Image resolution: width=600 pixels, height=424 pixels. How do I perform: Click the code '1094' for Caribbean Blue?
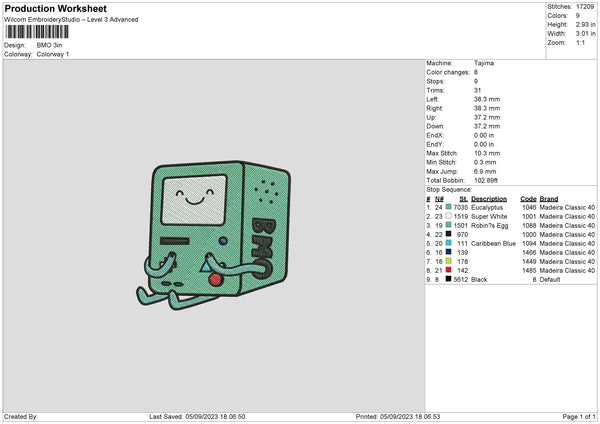[x=529, y=243]
